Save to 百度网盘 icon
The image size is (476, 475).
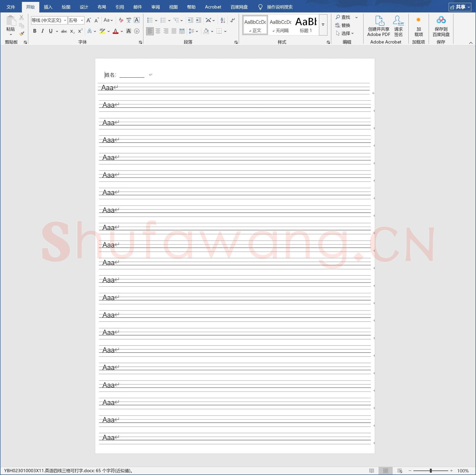click(x=441, y=26)
